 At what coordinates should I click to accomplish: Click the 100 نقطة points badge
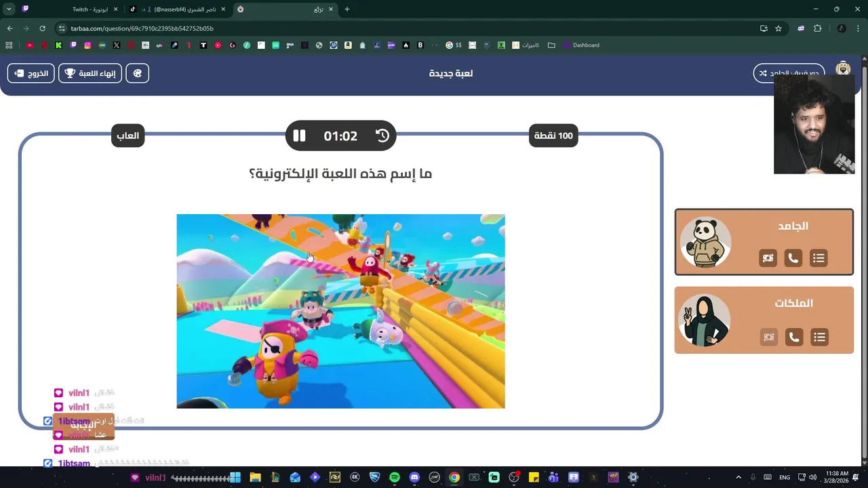pyautogui.click(x=553, y=136)
